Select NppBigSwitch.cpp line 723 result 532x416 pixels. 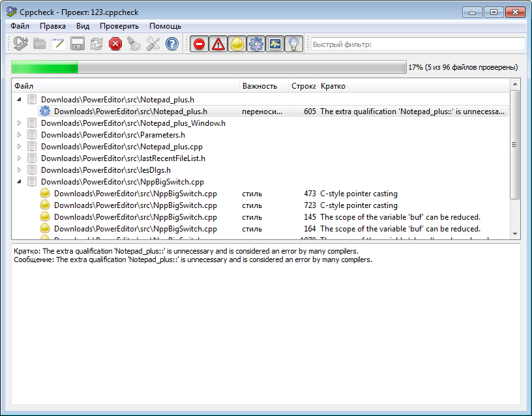(x=273, y=205)
